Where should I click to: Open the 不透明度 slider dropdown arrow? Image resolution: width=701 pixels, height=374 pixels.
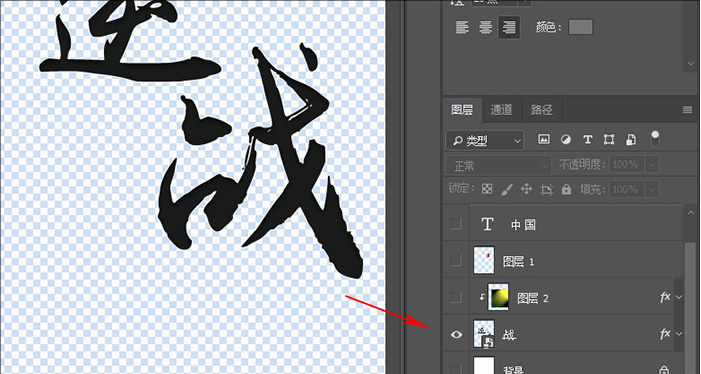tap(652, 165)
